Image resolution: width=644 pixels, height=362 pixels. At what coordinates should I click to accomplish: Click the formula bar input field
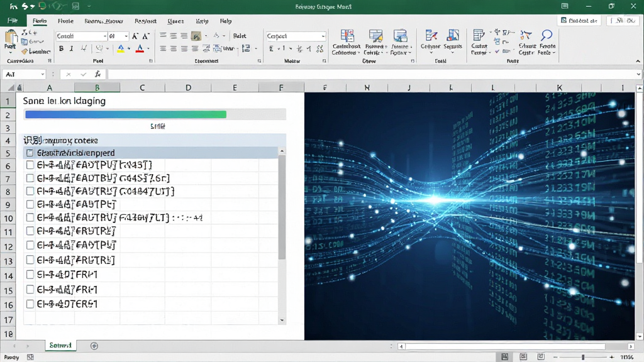pyautogui.click(x=371, y=74)
